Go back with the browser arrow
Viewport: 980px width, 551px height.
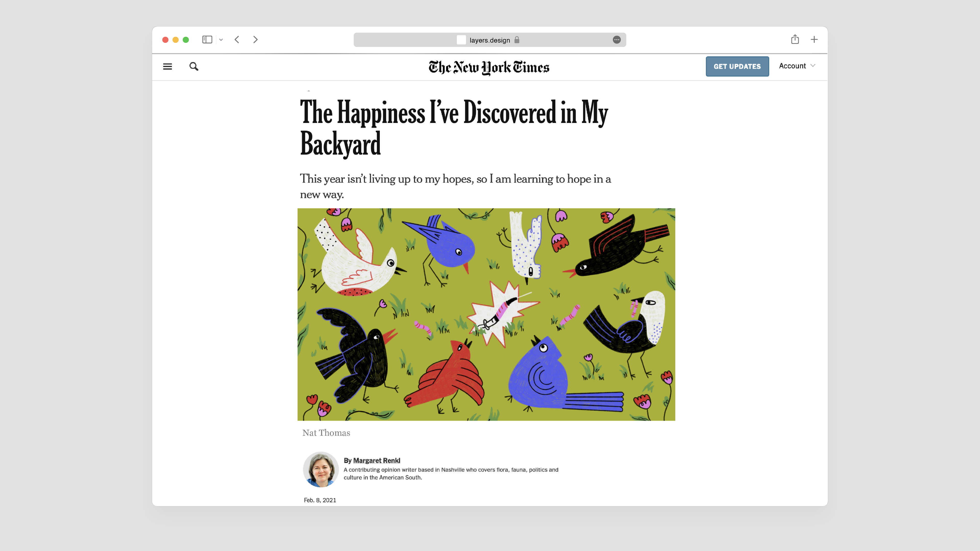(x=237, y=40)
